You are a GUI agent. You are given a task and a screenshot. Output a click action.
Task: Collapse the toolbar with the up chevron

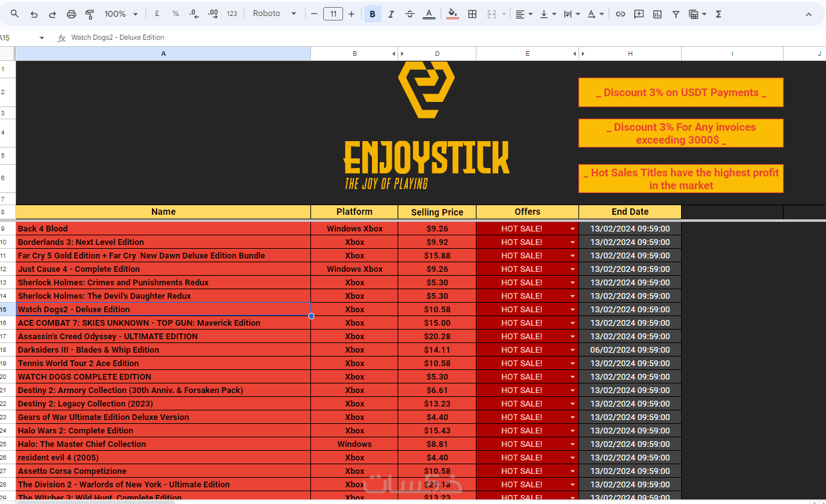(809, 14)
